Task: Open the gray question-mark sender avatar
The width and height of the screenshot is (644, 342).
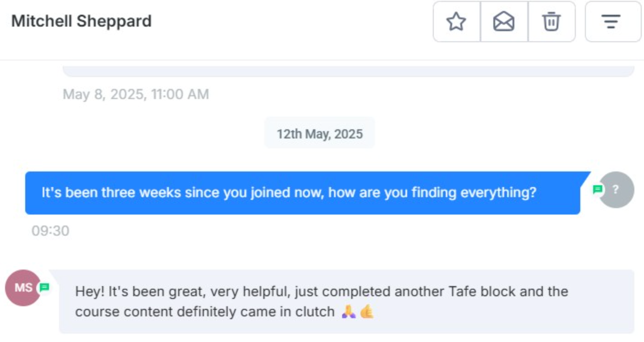Action: tap(617, 190)
